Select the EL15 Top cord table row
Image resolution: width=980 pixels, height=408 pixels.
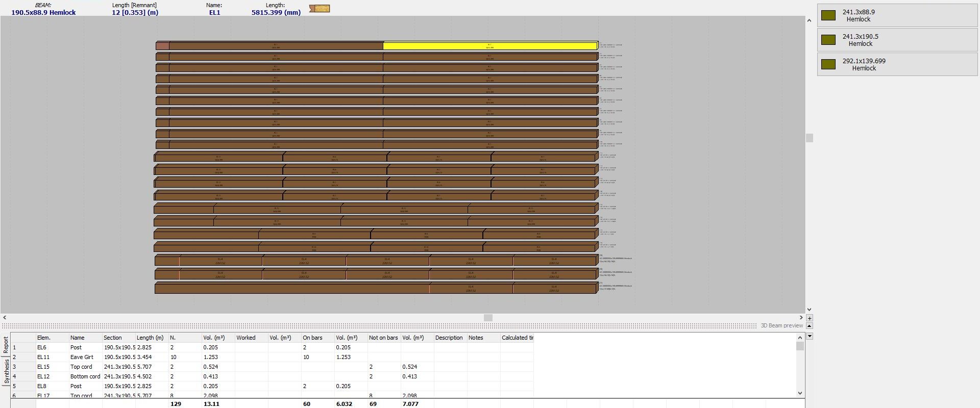click(272, 367)
